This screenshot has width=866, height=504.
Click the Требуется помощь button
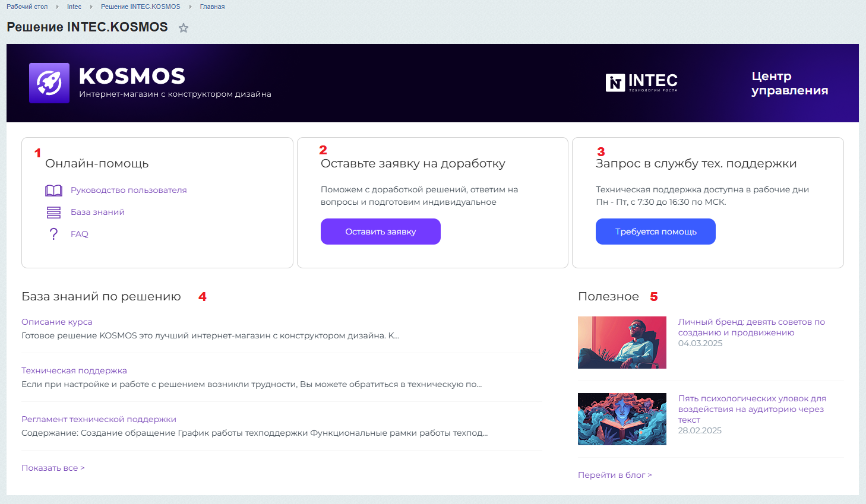click(656, 232)
